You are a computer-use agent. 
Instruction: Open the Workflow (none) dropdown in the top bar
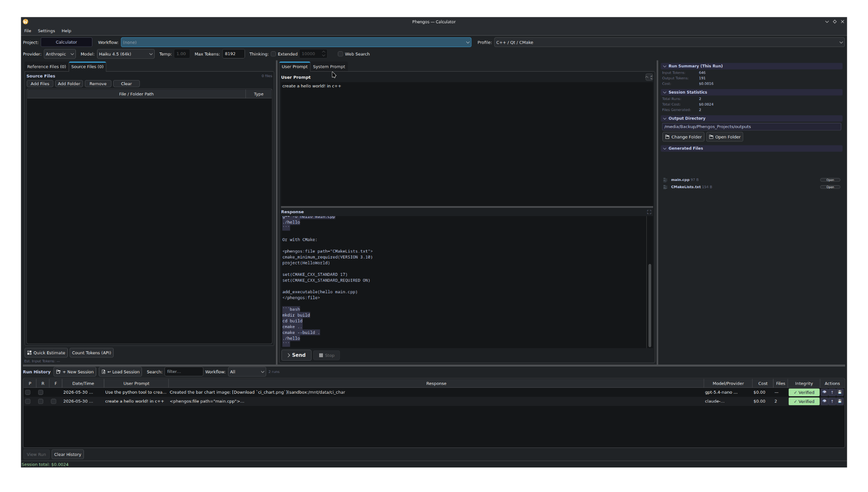296,42
